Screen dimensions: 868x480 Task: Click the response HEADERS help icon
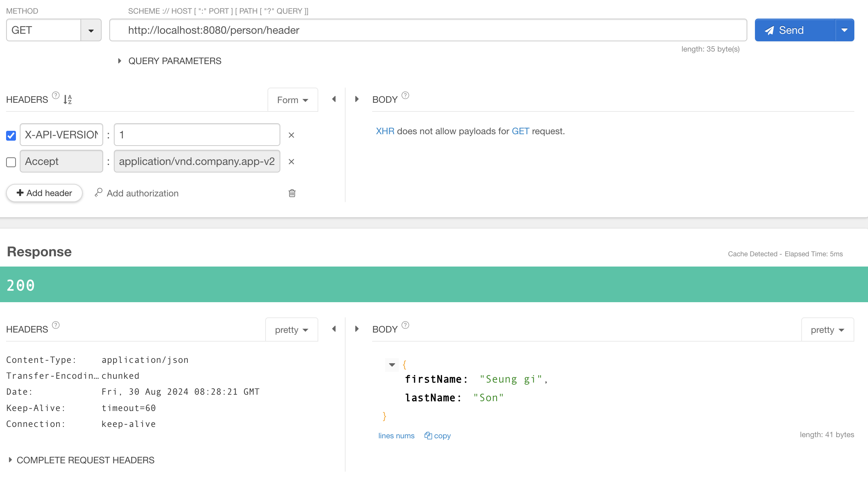[x=56, y=325]
